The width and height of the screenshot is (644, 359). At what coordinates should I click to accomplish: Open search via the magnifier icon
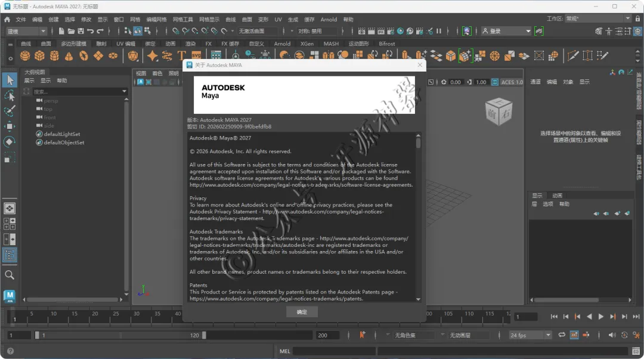point(10,275)
